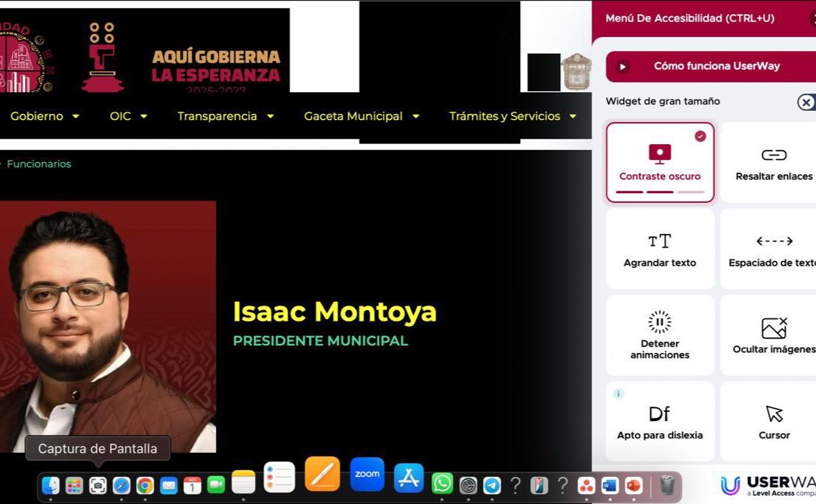
Task: Toggle Resaltar enlaces option
Action: pyautogui.click(x=770, y=162)
